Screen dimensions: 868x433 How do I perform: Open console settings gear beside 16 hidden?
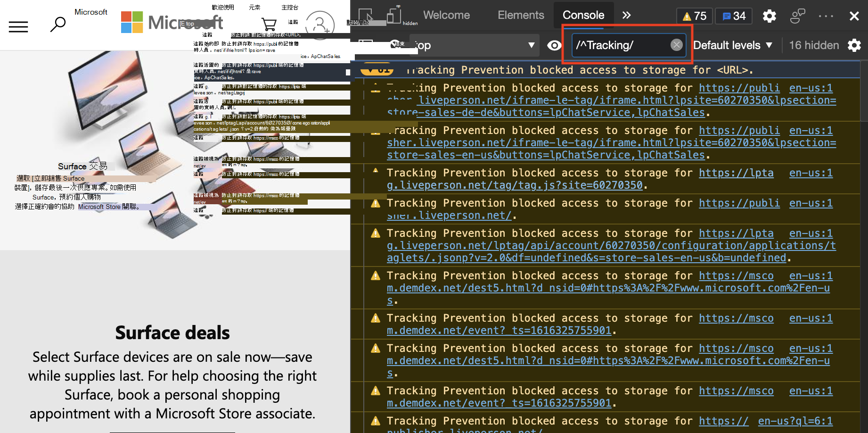[x=854, y=45]
